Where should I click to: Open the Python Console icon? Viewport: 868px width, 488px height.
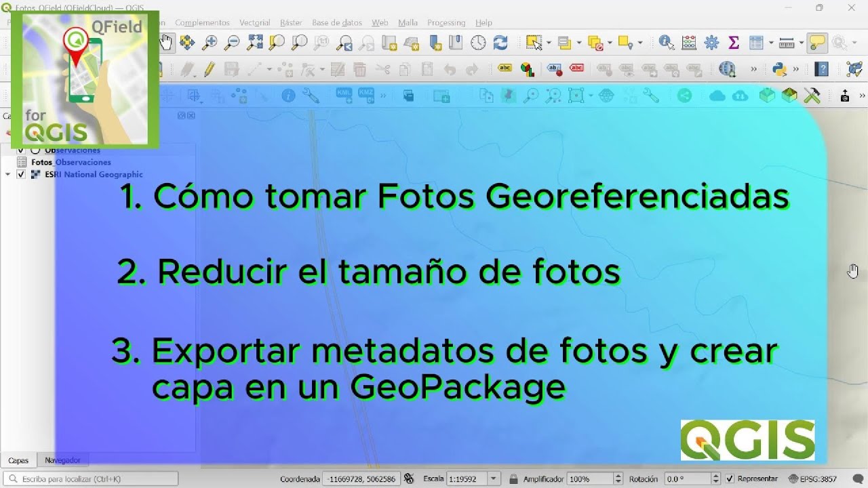pos(779,68)
